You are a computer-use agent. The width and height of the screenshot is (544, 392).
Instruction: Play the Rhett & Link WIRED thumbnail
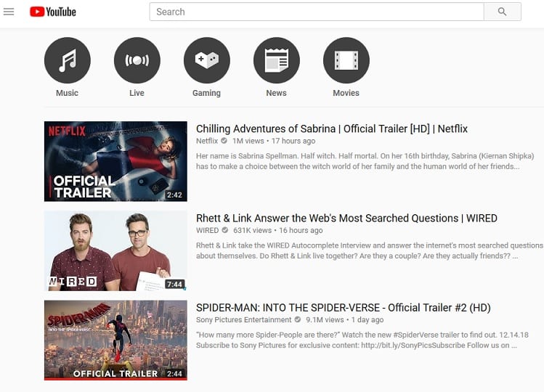(115, 251)
